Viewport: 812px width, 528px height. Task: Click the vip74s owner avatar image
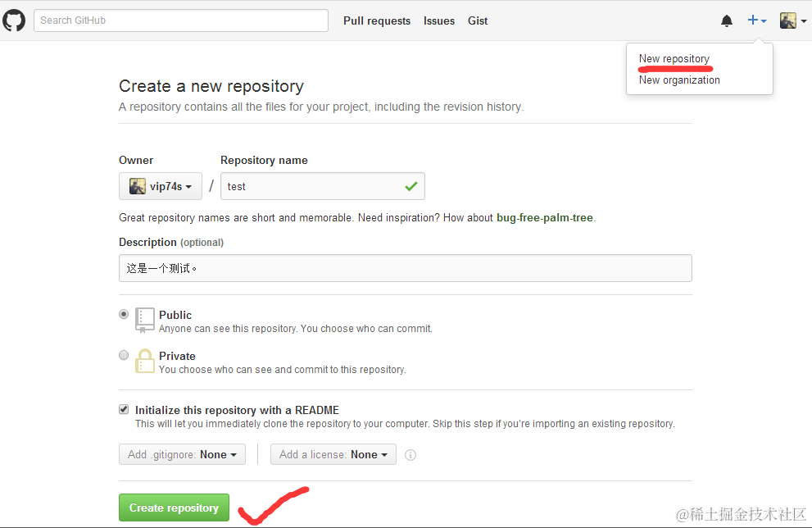[137, 186]
